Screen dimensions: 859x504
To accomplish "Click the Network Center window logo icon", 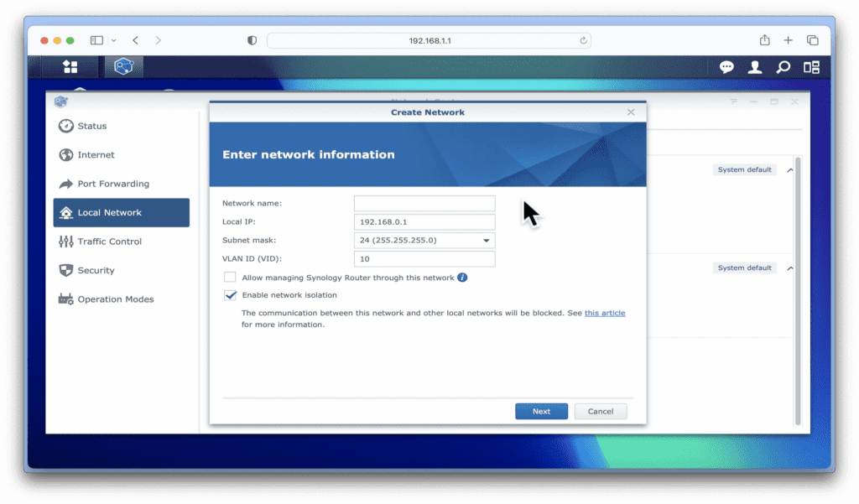I will coord(60,101).
